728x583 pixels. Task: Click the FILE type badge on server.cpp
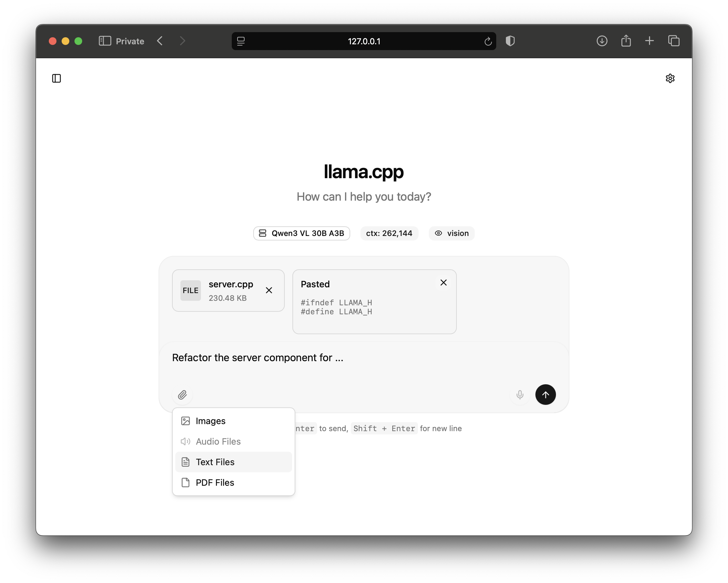tap(190, 291)
